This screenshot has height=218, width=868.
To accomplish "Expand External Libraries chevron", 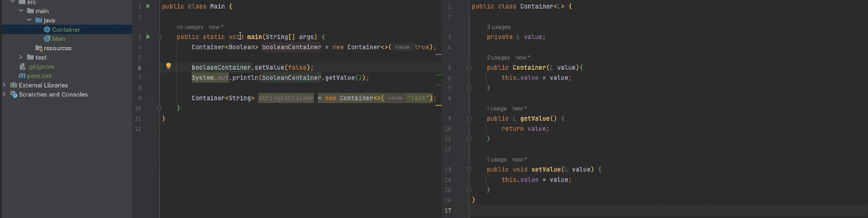I will tap(4, 85).
